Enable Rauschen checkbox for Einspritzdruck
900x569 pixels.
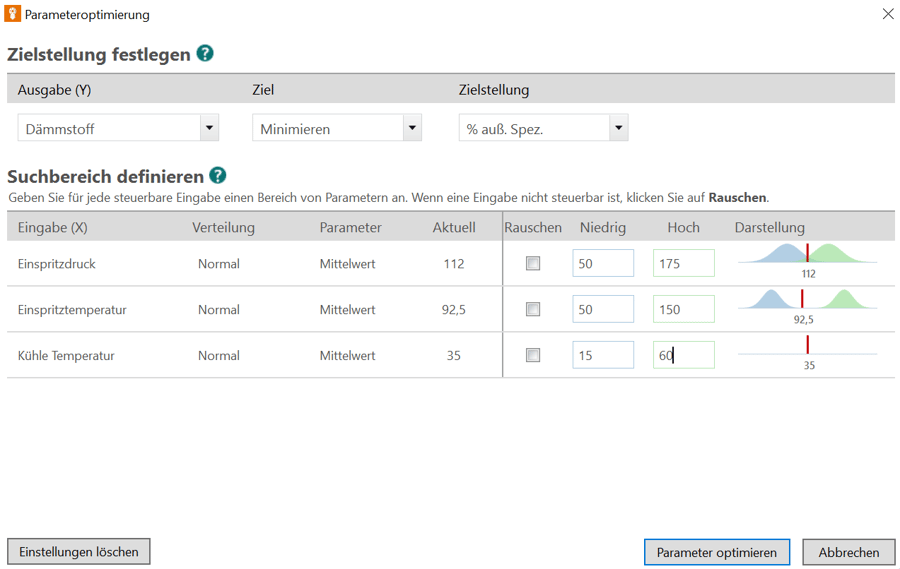point(533,264)
